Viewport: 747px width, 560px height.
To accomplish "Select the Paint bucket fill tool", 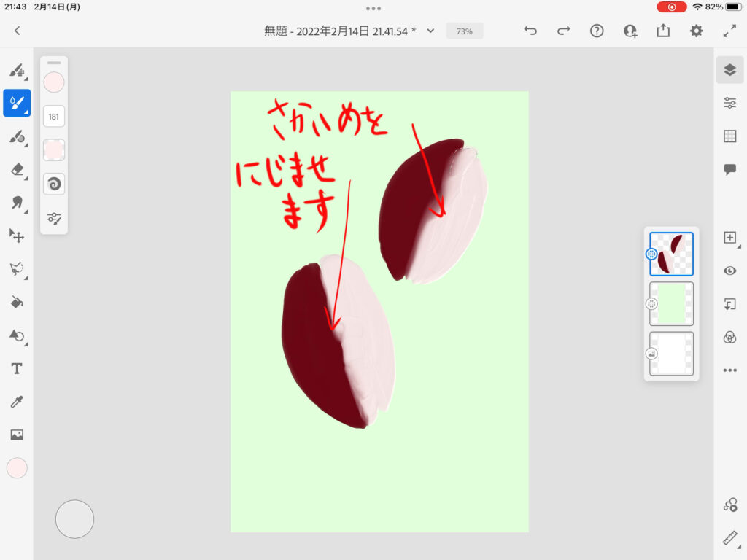I will click(16, 302).
